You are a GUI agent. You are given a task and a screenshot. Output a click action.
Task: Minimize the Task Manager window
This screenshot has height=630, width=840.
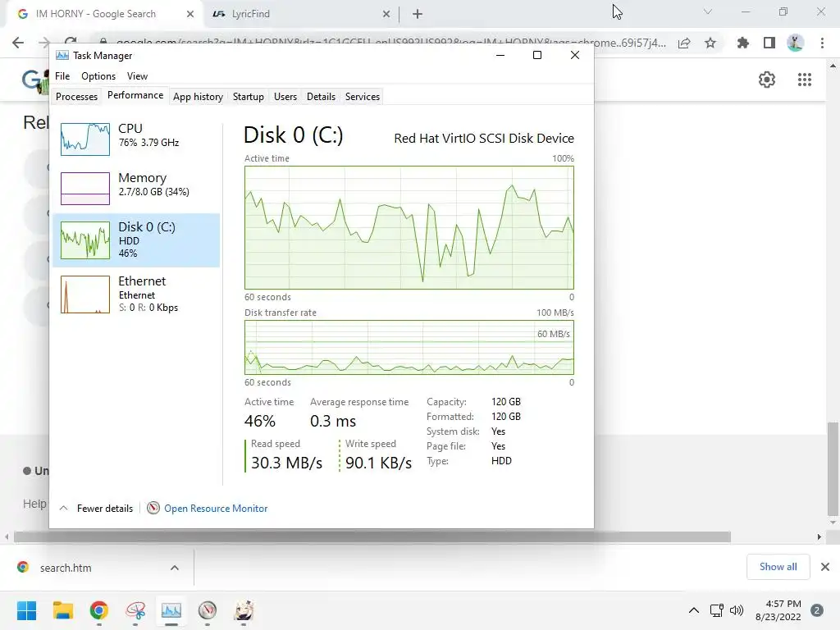click(500, 55)
